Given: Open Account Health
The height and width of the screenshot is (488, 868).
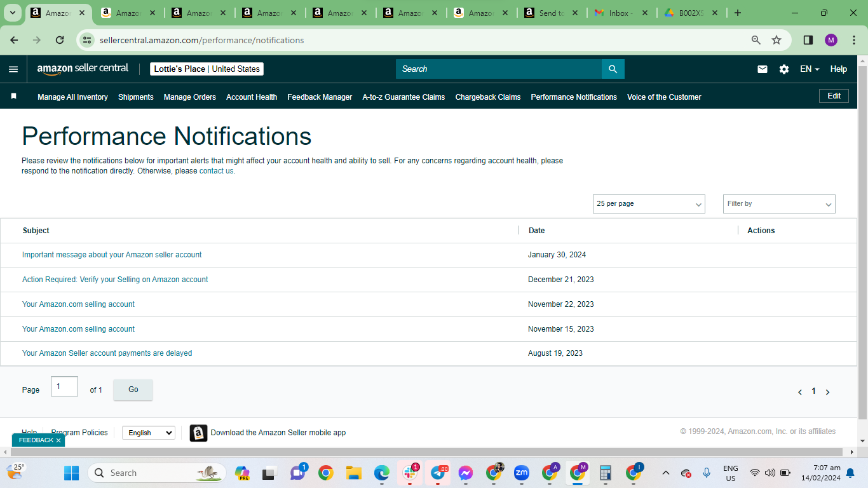Looking at the screenshot, I should pyautogui.click(x=252, y=97).
